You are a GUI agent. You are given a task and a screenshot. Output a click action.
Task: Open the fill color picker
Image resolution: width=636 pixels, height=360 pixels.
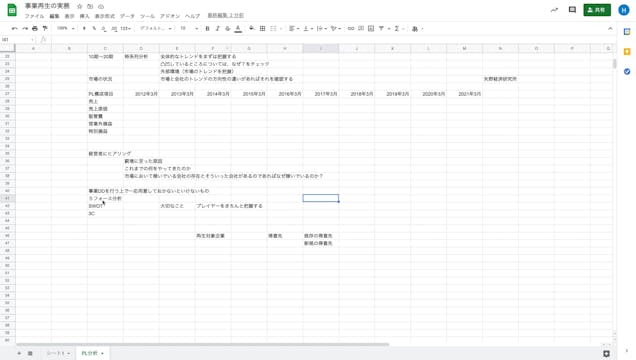[x=252, y=28]
